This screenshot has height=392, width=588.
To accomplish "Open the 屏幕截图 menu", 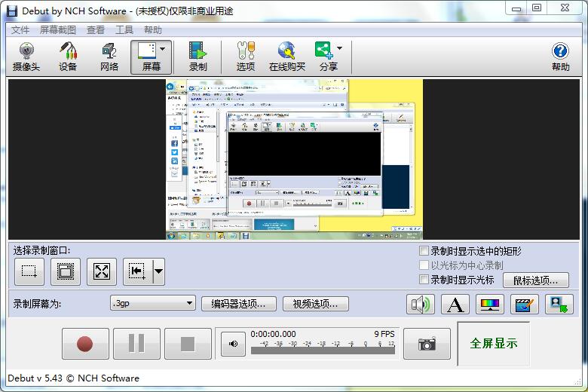I will coord(58,29).
